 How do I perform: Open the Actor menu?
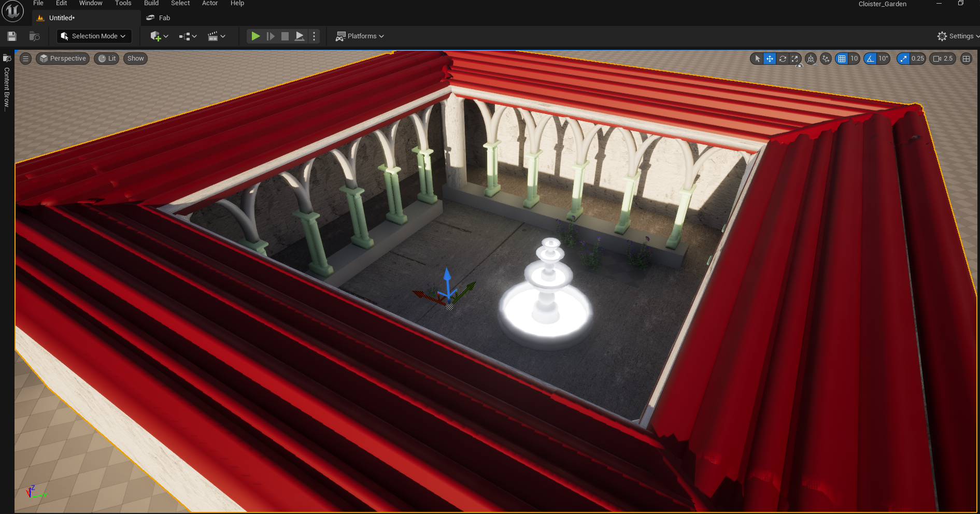pos(210,3)
